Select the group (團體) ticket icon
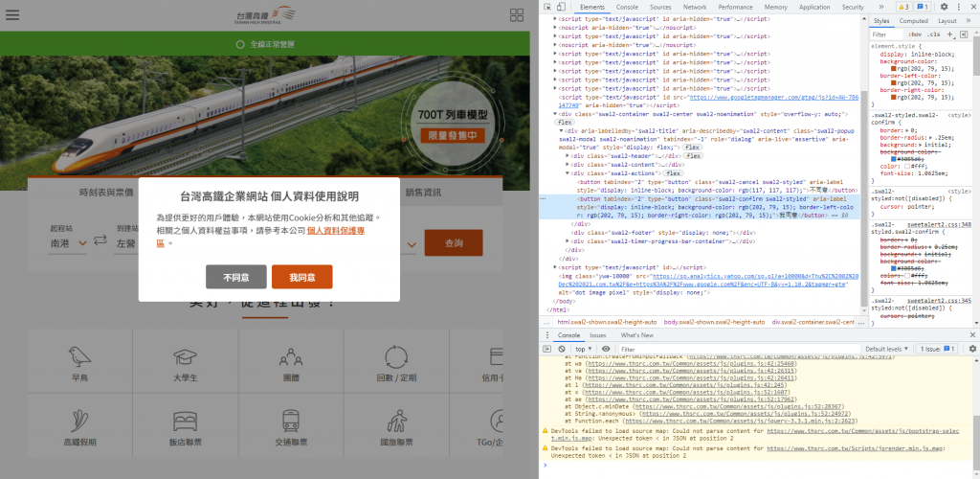The height and width of the screenshot is (479, 980). pos(291,365)
